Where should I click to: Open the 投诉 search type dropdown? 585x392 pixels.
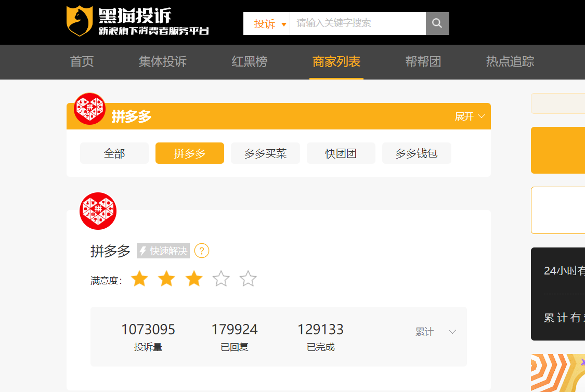(x=266, y=23)
